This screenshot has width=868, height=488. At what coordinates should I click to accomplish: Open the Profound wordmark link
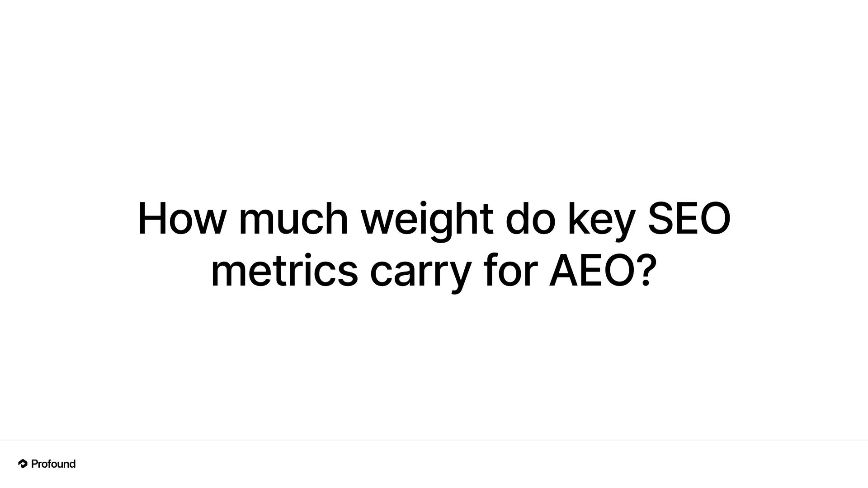point(53,464)
